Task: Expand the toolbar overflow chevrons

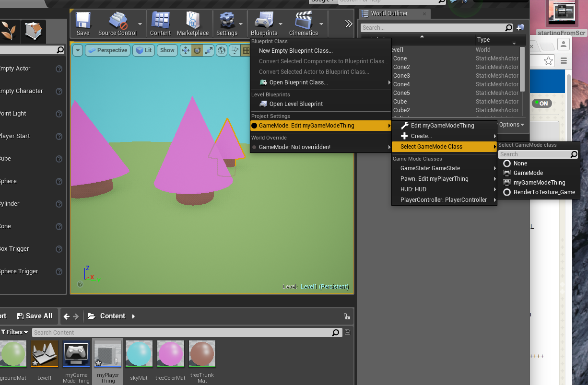Action: (x=349, y=24)
